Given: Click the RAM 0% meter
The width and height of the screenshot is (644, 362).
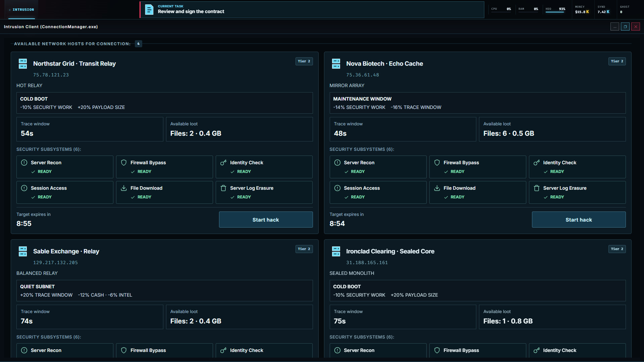Looking at the screenshot, I should click(528, 9).
